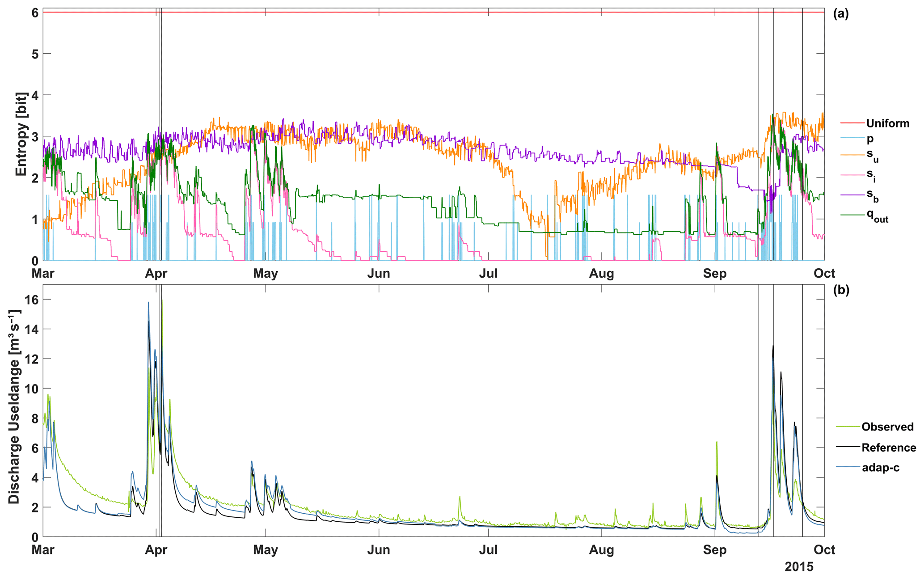Click the May tick label on bottom chart

click(266, 549)
